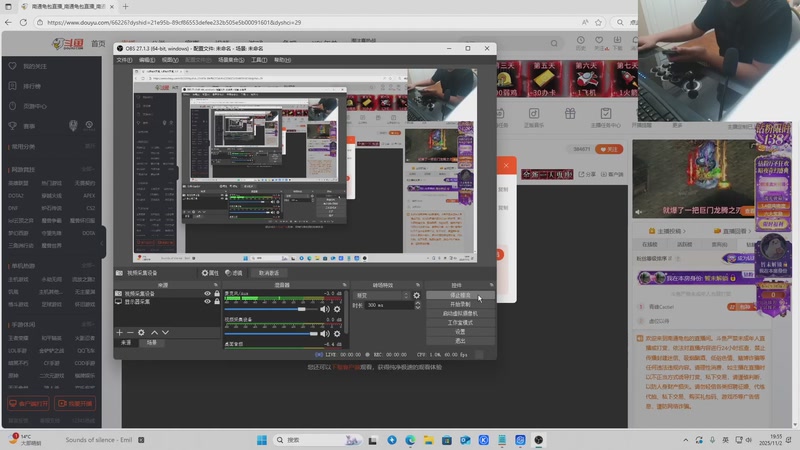
Task: Open source 属性 (properties) with gear icon
Action: click(x=210, y=273)
